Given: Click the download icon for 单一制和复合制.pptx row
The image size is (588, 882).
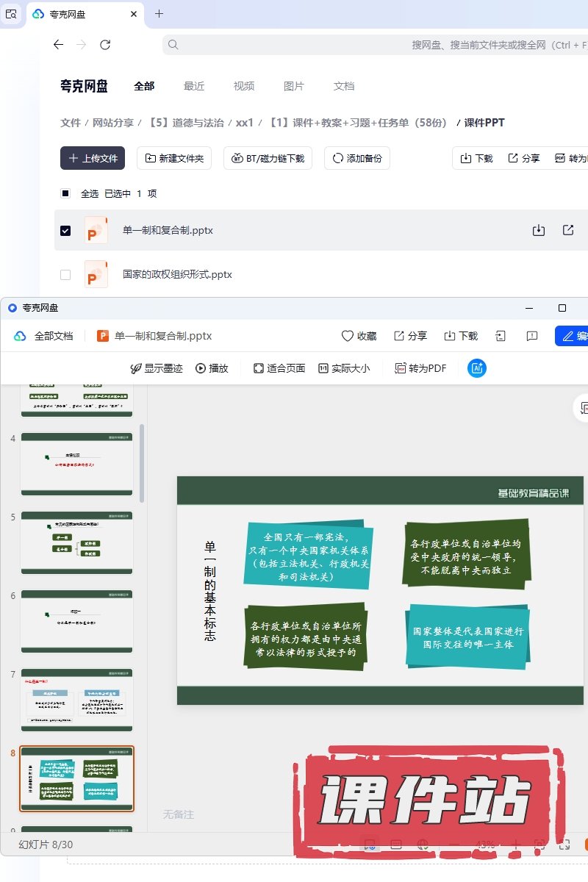Looking at the screenshot, I should [538, 230].
